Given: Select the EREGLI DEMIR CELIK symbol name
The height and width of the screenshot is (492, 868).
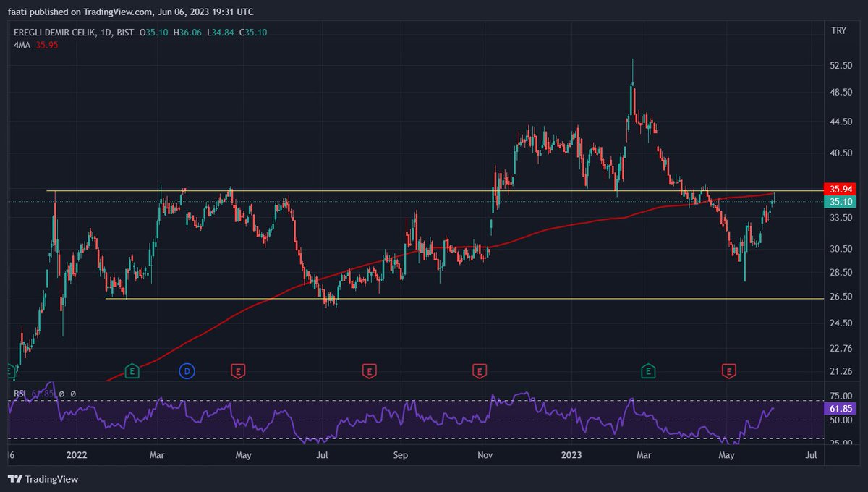Looking at the screenshot, I should click(x=55, y=31).
